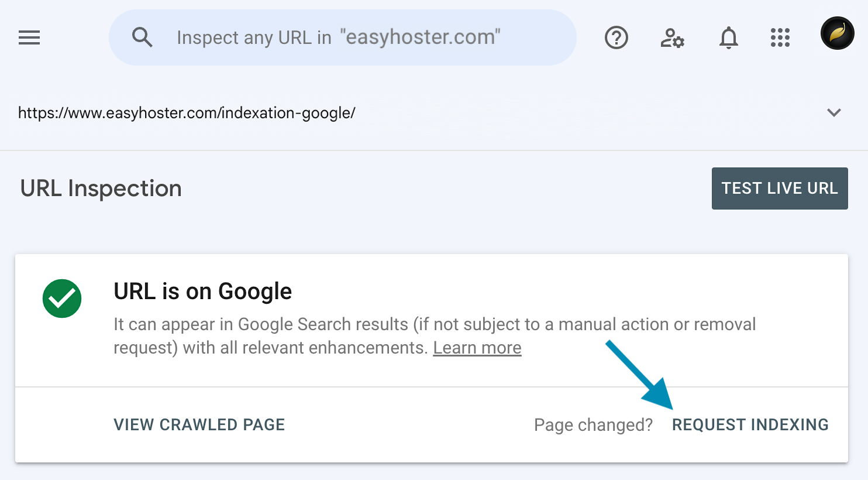Open users and permissions settings icon

672,38
